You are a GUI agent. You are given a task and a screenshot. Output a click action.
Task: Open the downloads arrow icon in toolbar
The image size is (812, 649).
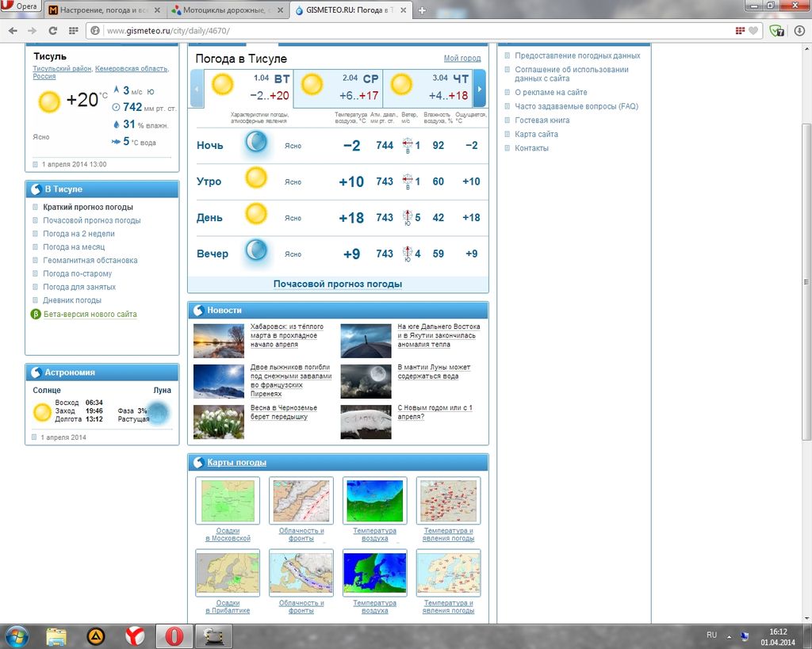tap(799, 31)
